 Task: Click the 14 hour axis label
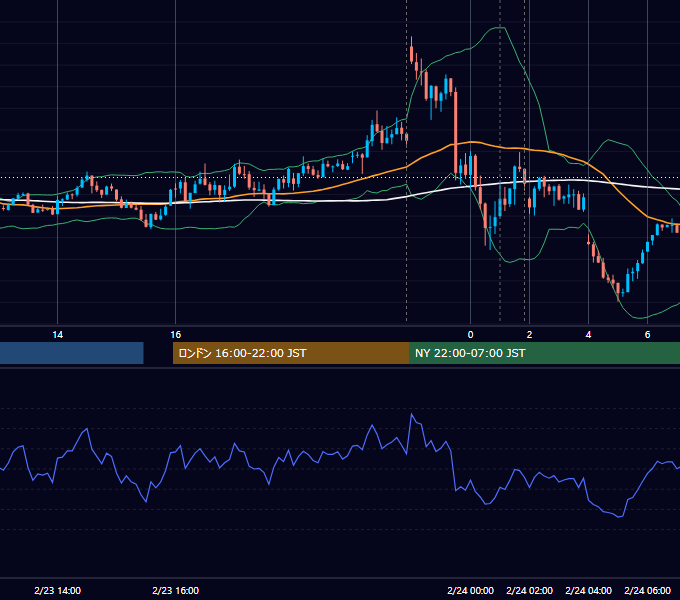(57, 334)
